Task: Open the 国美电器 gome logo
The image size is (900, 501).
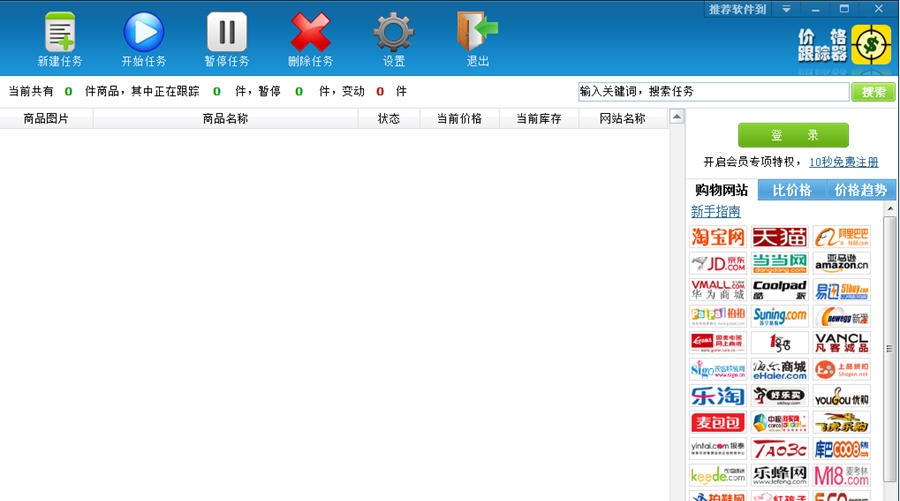Action: pos(717,343)
